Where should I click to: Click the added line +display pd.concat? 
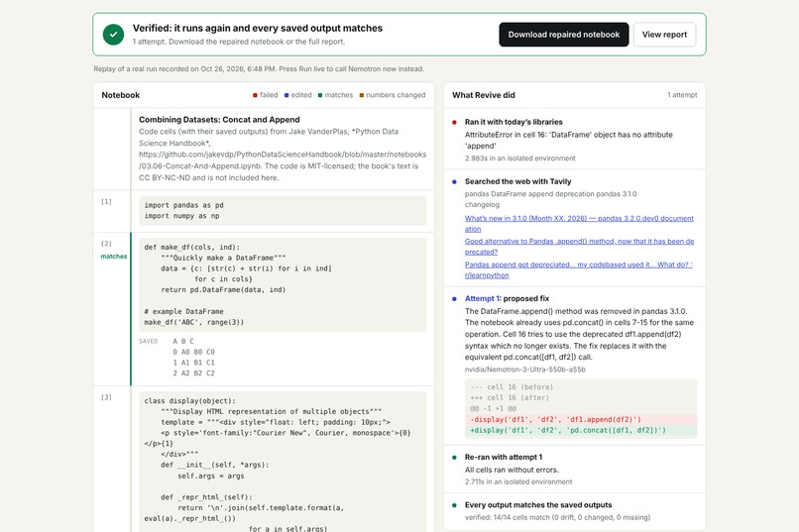pyautogui.click(x=581, y=430)
